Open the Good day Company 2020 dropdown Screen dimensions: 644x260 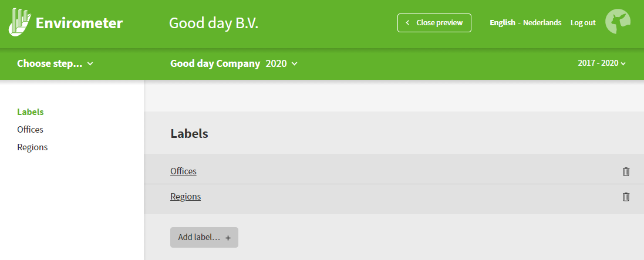pyautogui.click(x=234, y=63)
